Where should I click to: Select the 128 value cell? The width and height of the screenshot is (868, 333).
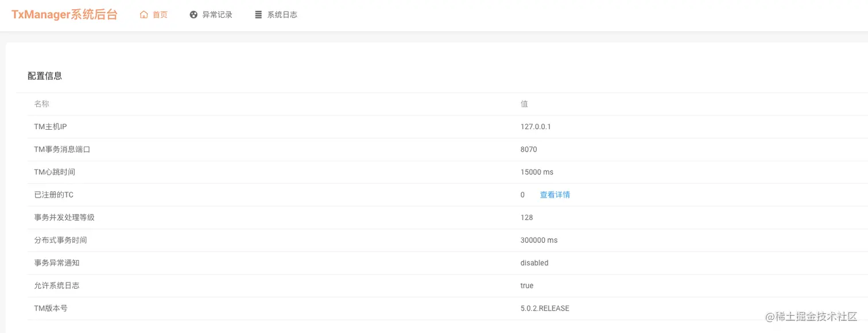(x=526, y=217)
